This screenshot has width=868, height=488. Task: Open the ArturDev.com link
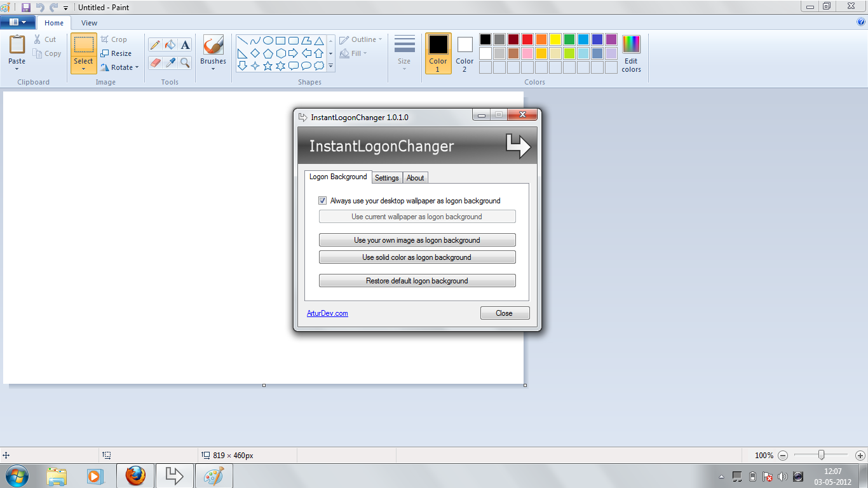tap(327, 313)
